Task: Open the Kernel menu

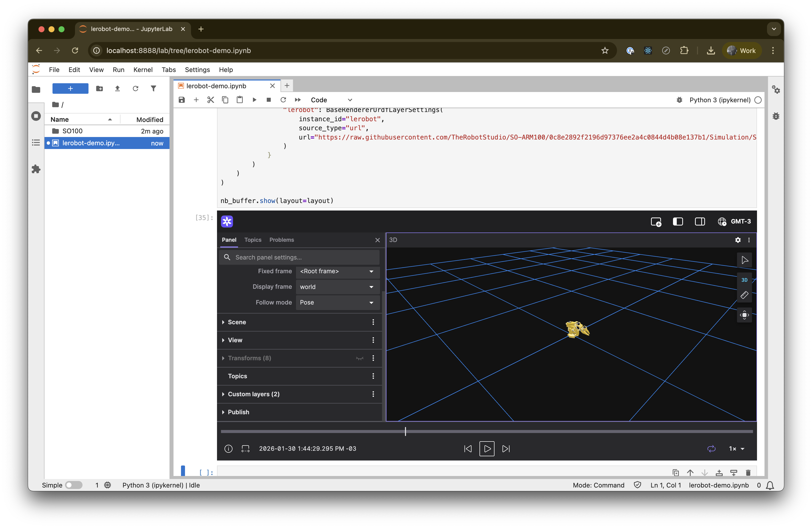Action: 142,69
